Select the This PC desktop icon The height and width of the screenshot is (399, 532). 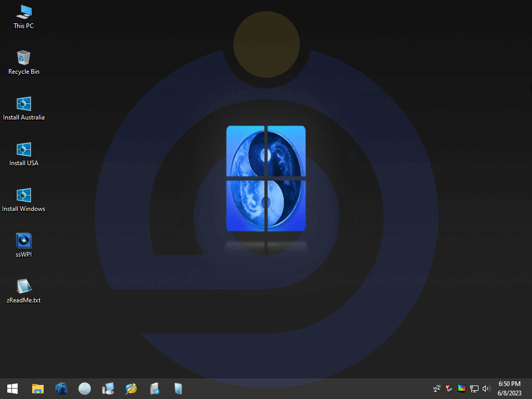[24, 12]
